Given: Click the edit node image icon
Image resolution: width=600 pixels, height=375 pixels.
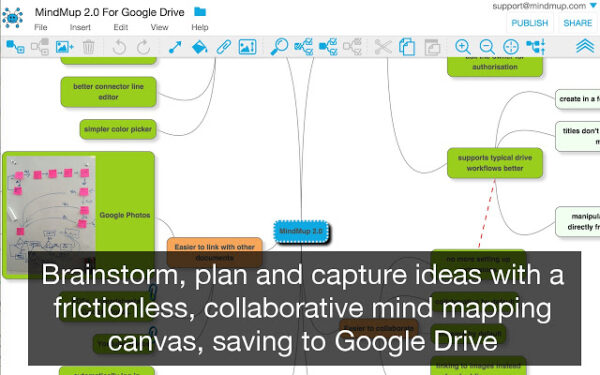Looking at the screenshot, I should (x=248, y=47).
